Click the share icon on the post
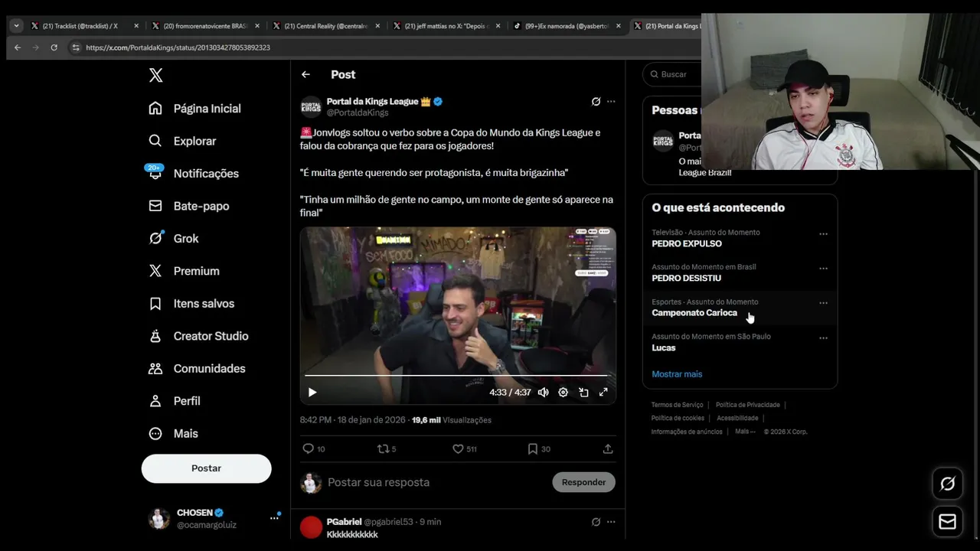This screenshot has width=980, height=551. pos(608,449)
